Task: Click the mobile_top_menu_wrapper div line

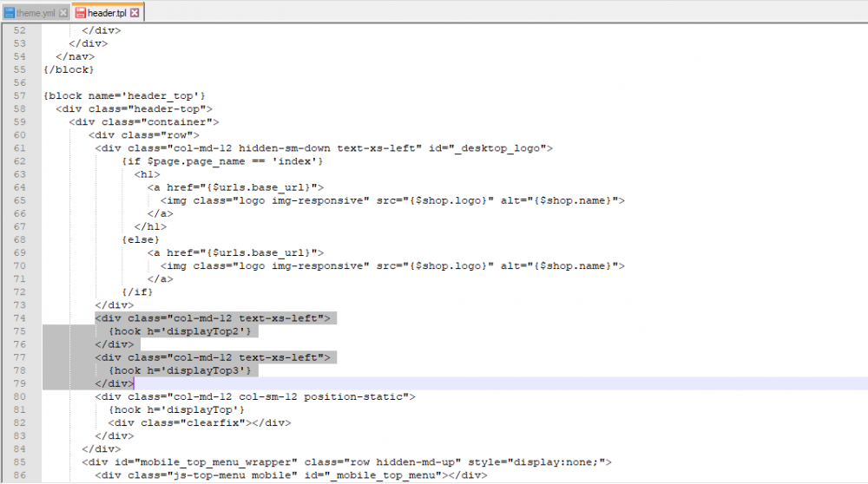Action: click(346, 461)
